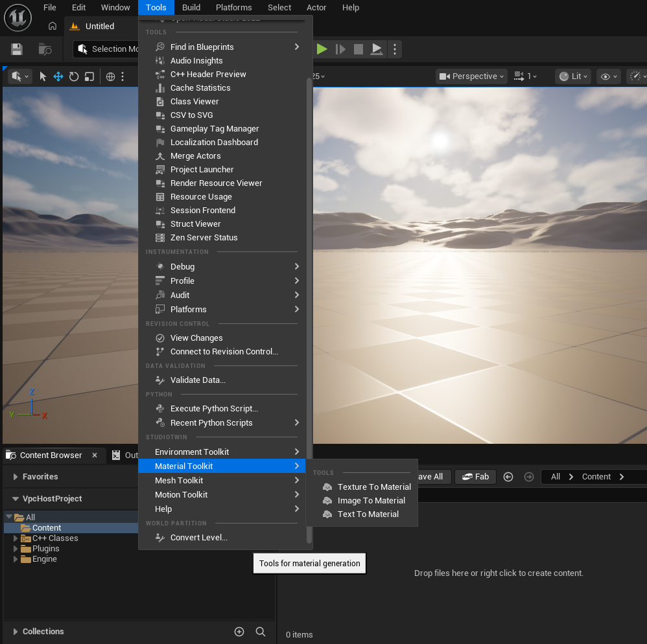This screenshot has height=644, width=647.
Task: Click the home icon tab
Action: 53,26
